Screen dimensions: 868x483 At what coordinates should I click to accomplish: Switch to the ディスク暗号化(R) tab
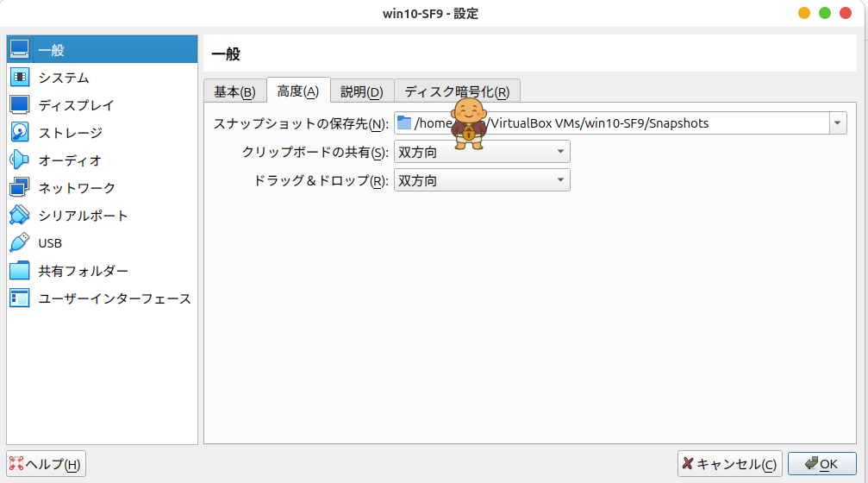pyautogui.click(x=457, y=92)
